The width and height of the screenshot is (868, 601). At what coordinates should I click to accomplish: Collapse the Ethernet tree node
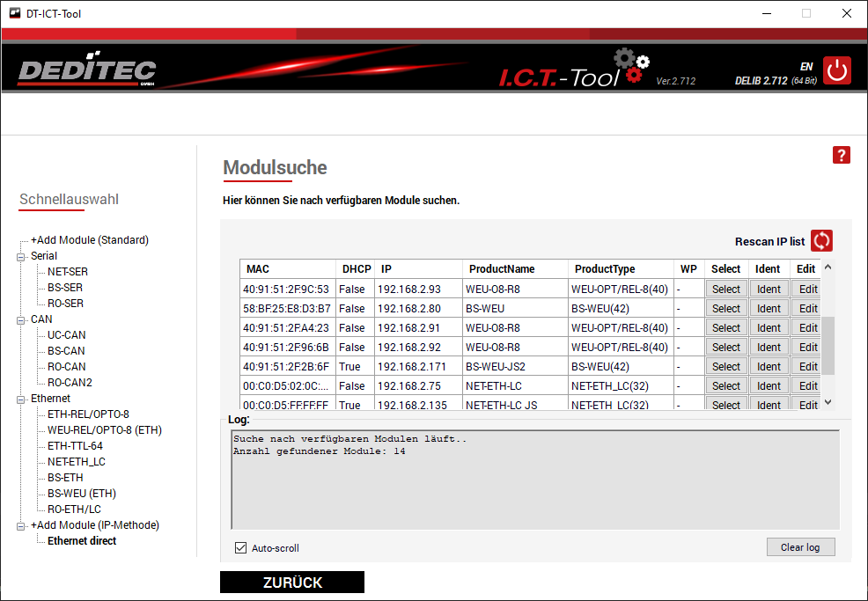[19, 399]
